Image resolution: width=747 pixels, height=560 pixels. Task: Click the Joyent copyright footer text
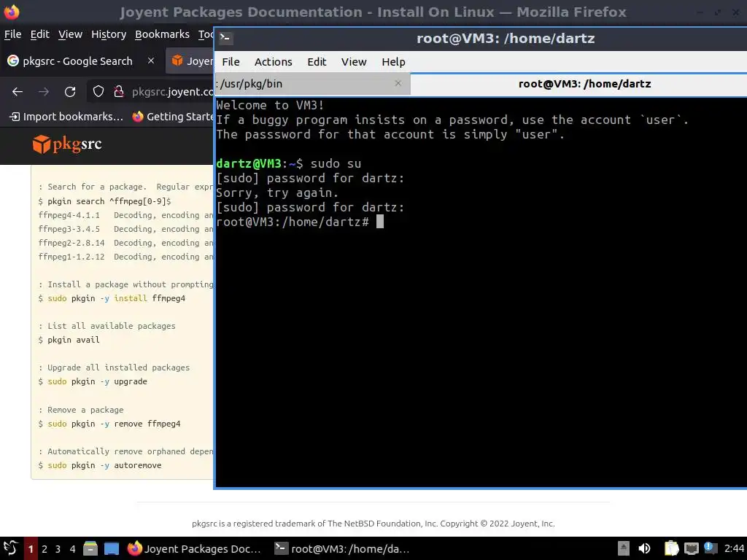[373, 524]
